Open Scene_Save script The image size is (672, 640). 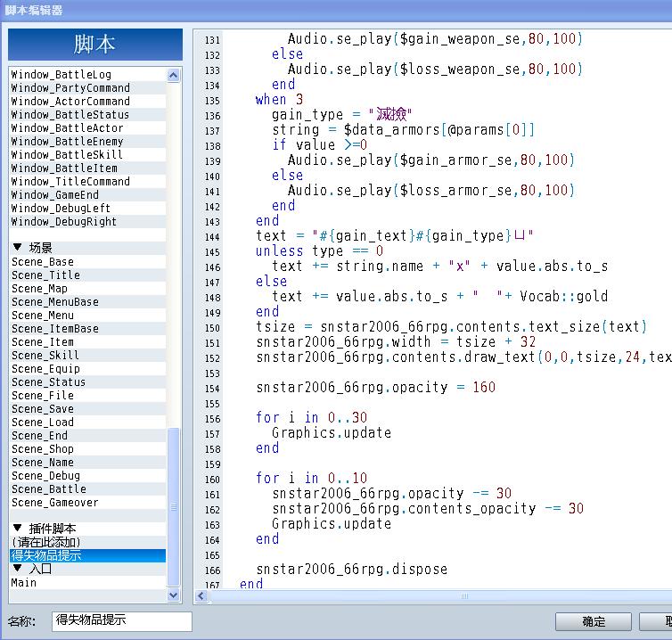click(87, 408)
